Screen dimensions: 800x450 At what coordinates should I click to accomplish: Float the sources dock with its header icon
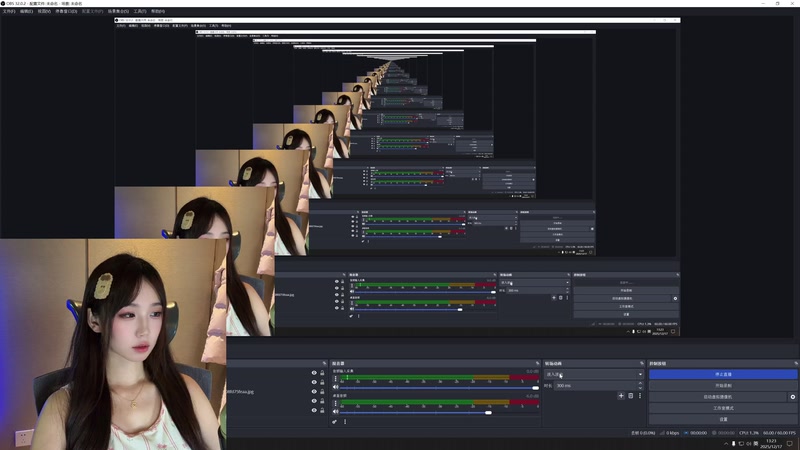point(324,363)
